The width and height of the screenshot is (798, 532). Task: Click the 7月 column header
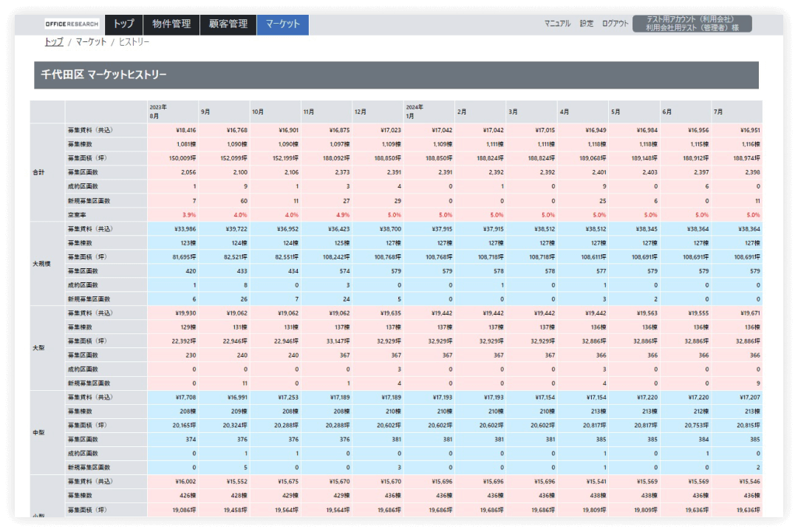pyautogui.click(x=736, y=112)
